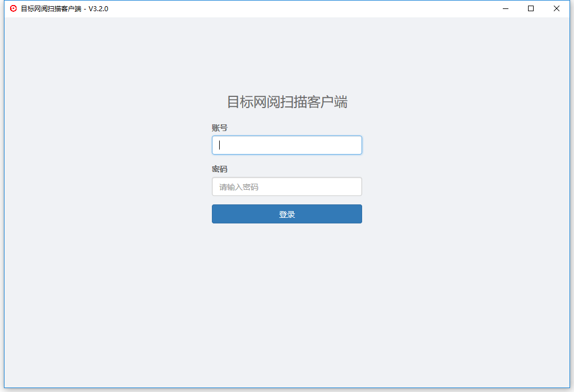The image size is (574, 392).
Task: Minimize the scanning client window
Action: tap(505, 8)
